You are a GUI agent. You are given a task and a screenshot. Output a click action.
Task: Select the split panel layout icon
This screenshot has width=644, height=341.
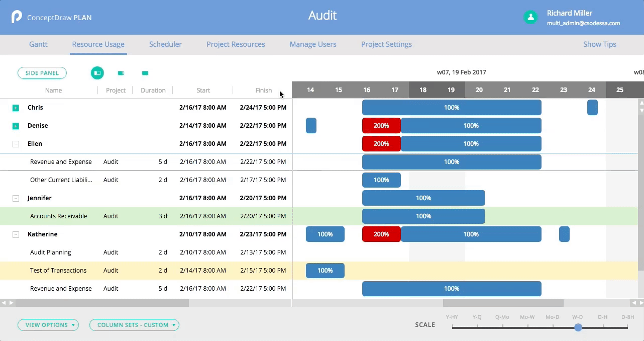(x=97, y=73)
